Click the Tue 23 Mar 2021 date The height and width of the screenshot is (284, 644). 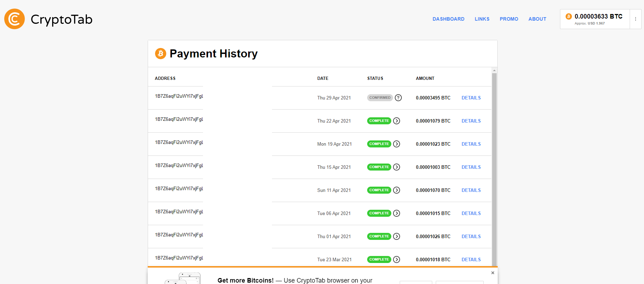335,259
